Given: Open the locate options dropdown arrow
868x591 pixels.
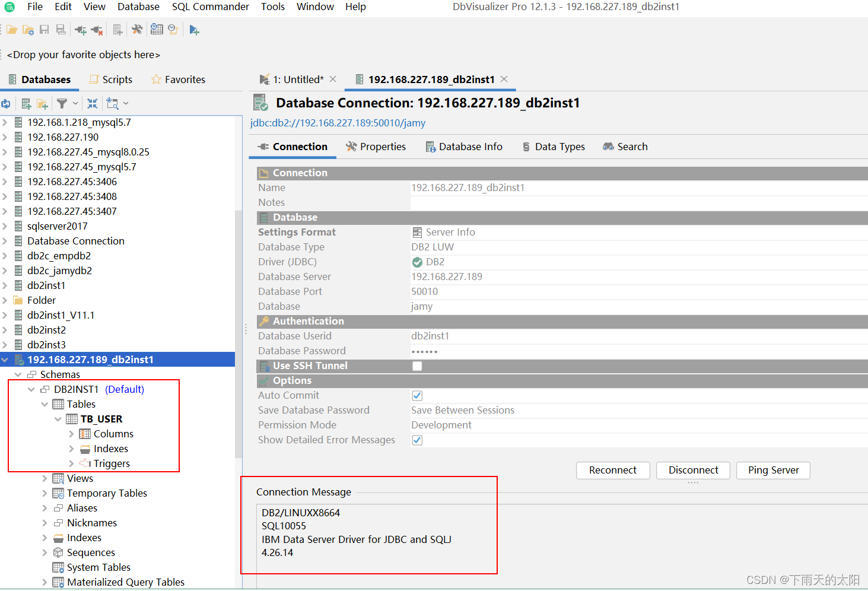Looking at the screenshot, I should point(126,103).
